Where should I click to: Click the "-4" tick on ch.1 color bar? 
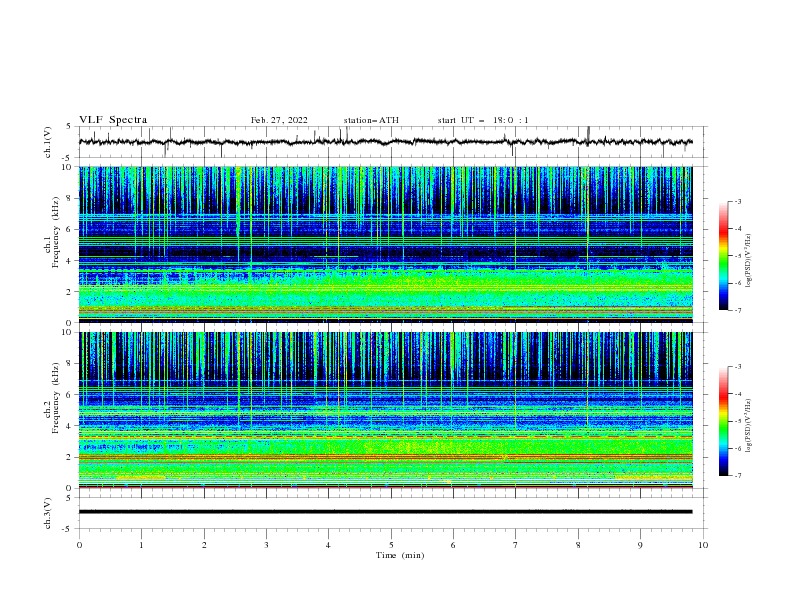[x=737, y=229]
